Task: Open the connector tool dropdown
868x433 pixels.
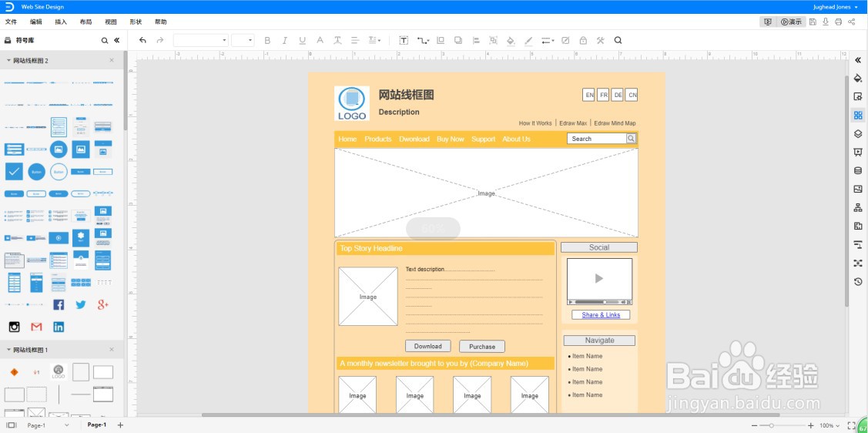Action: (424, 40)
